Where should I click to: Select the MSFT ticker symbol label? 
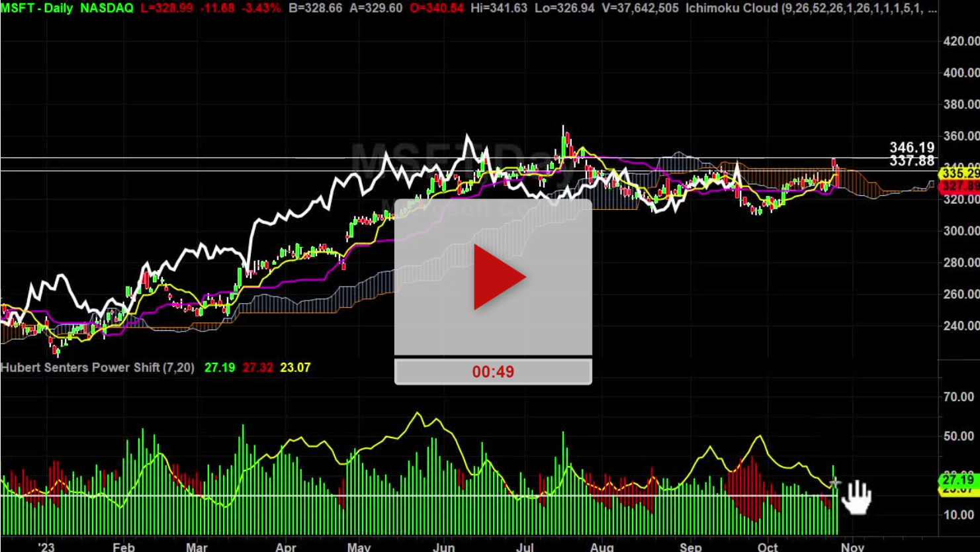[19, 9]
